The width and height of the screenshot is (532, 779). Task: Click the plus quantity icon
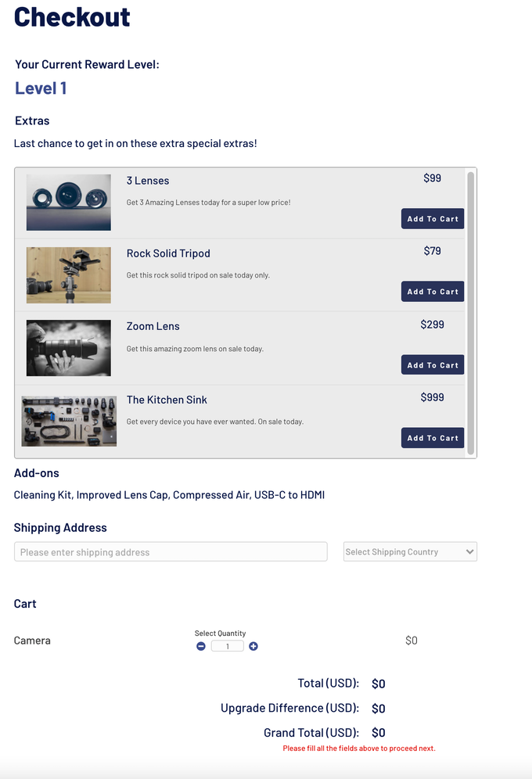(253, 646)
